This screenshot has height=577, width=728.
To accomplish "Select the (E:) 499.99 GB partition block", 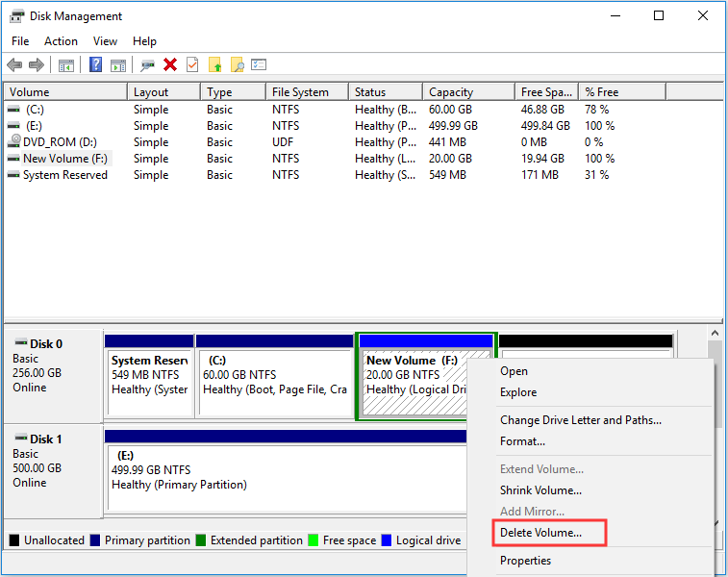I will coord(286,470).
